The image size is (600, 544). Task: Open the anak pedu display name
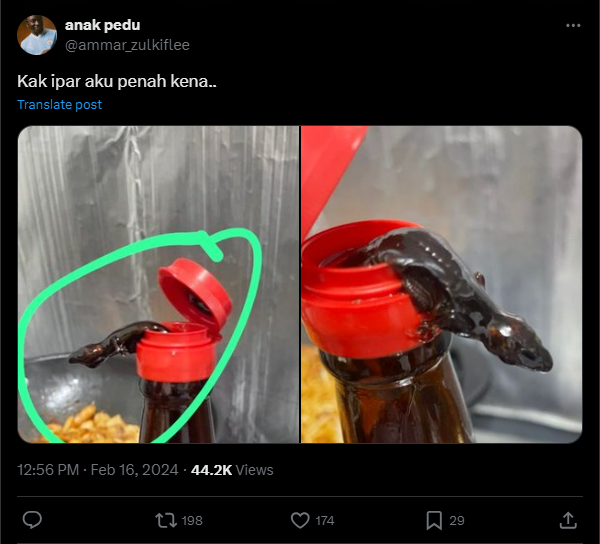[x=103, y=24]
